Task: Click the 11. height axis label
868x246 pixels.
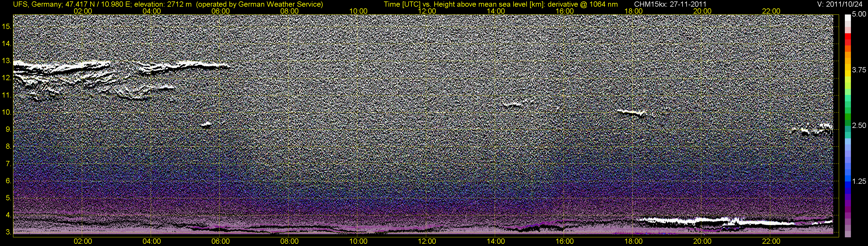Action: pyautogui.click(x=7, y=95)
